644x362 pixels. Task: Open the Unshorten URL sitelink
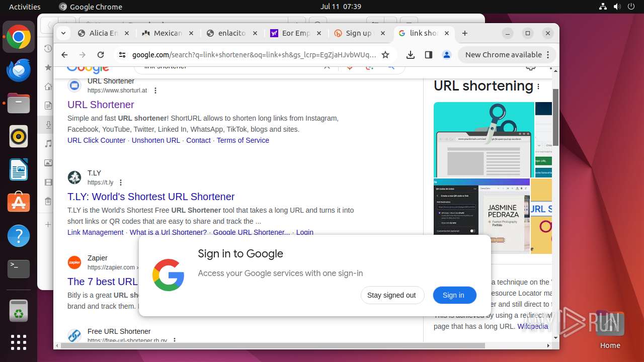pos(156,140)
